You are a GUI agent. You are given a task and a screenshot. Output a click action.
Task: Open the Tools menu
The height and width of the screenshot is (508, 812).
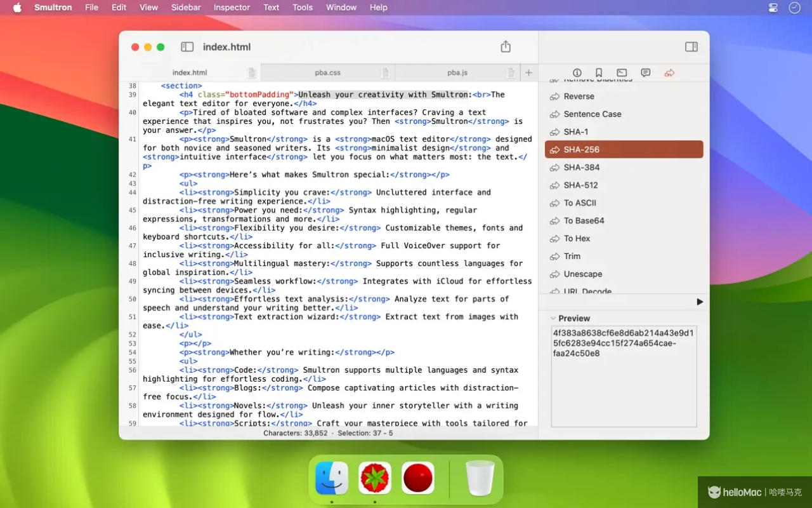(303, 8)
